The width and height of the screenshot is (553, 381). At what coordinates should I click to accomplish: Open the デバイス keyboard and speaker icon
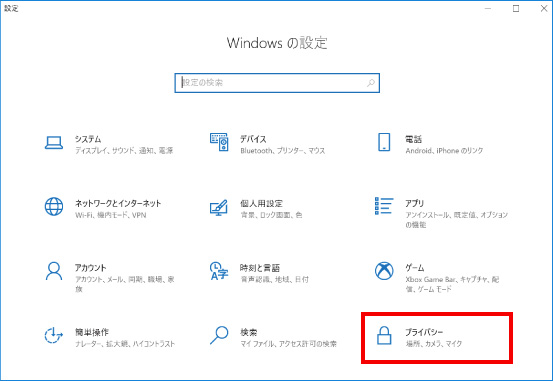pos(219,142)
